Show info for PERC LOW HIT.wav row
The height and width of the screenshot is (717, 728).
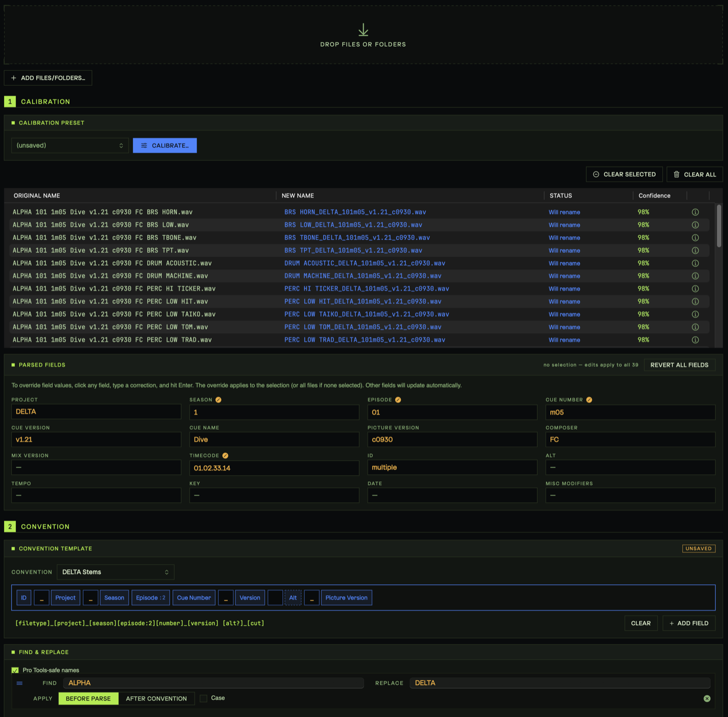[695, 301]
